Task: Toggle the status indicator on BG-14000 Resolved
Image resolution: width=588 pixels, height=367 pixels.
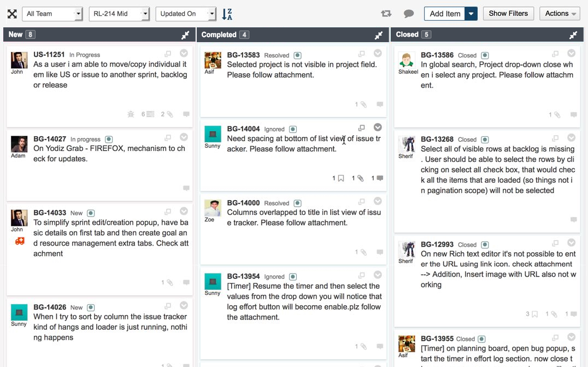Action: (x=297, y=203)
